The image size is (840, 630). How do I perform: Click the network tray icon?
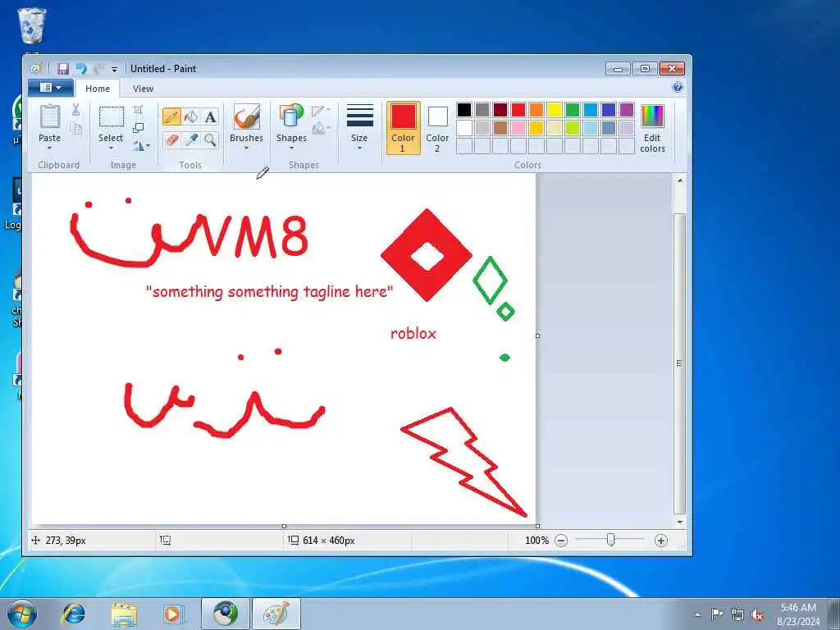pos(737,614)
